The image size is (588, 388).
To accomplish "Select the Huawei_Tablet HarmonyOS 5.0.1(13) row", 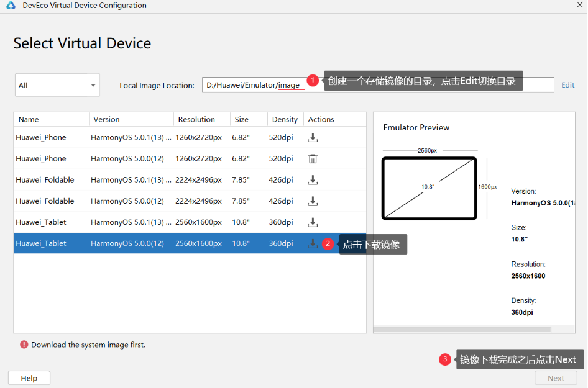I will click(190, 222).
